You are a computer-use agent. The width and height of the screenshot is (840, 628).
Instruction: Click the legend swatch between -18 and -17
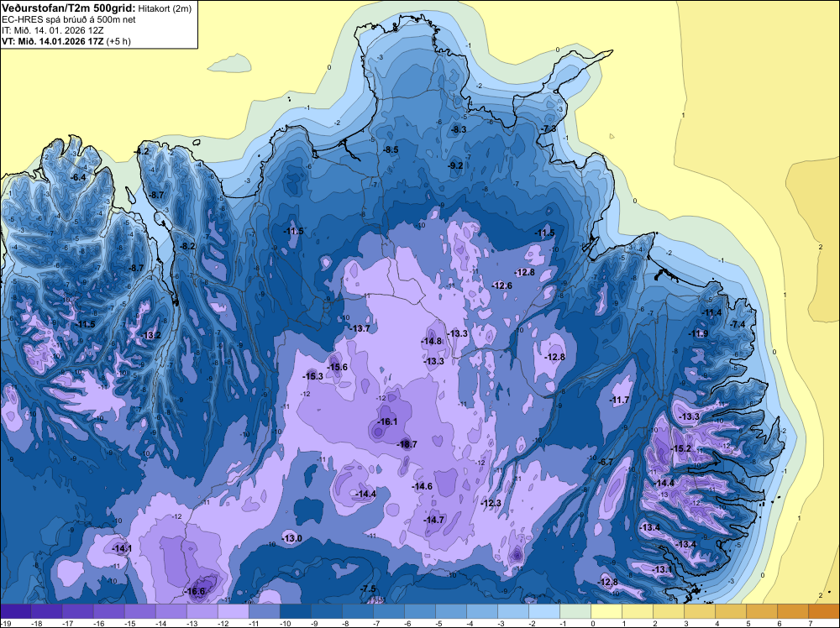pyautogui.click(x=46, y=611)
